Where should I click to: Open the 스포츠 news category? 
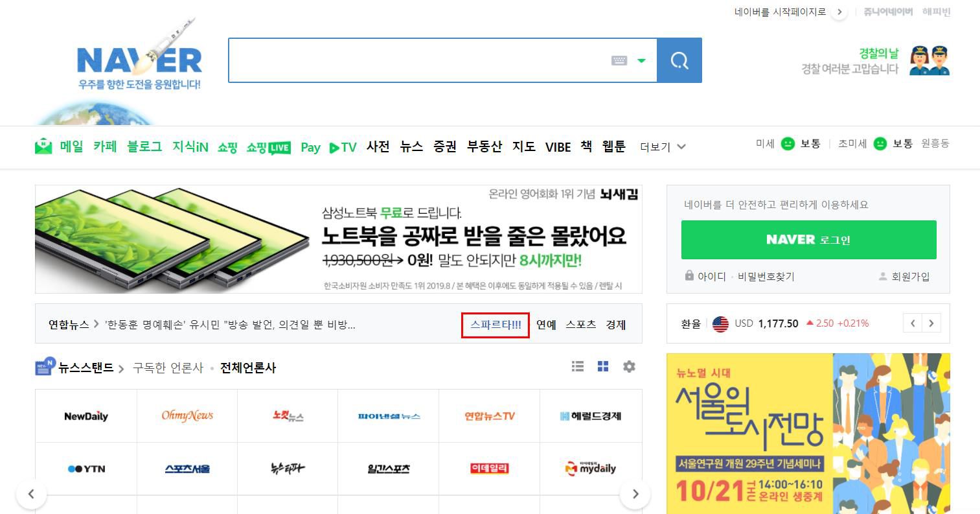pyautogui.click(x=581, y=325)
